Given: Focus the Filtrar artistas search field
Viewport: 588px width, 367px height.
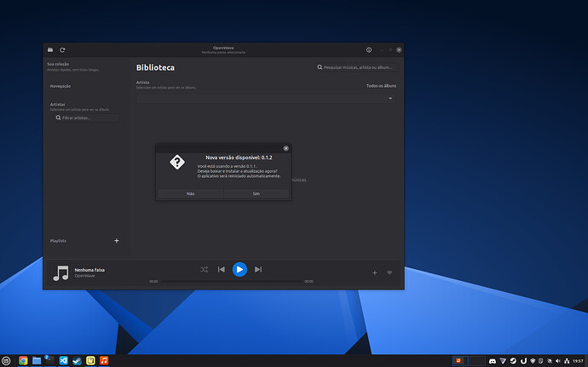Looking at the screenshot, I should coord(87,118).
